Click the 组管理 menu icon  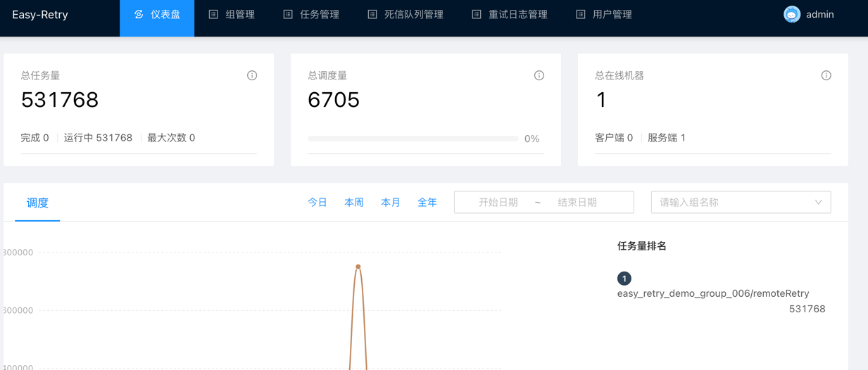(213, 15)
